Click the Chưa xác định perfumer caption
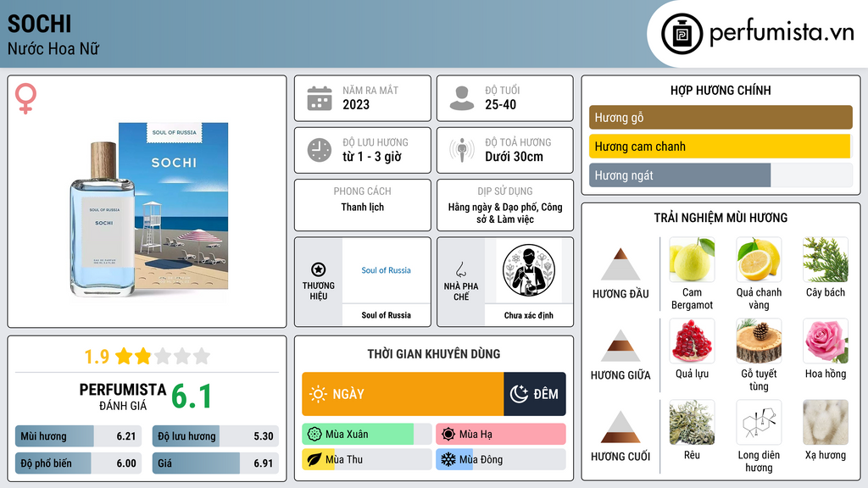Screen dimensions: 868x488 pos(529,315)
